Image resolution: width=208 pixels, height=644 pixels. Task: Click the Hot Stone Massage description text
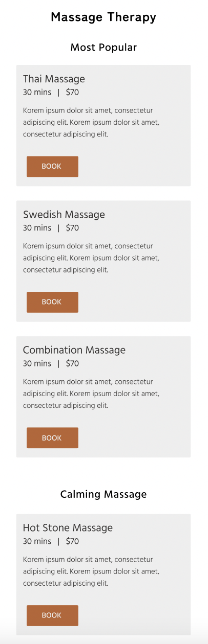(x=91, y=571)
